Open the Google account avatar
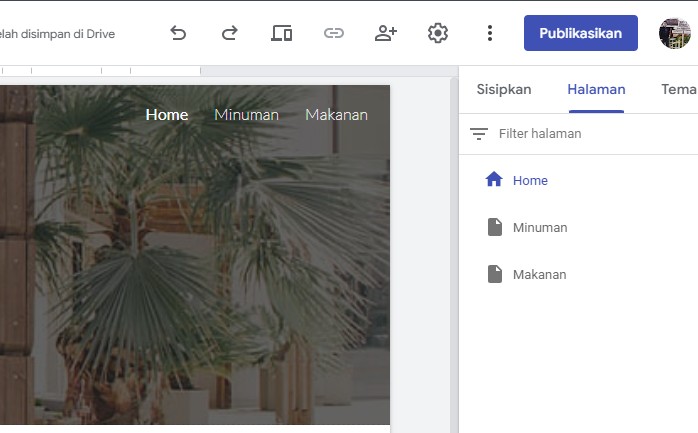The height and width of the screenshot is (433, 698). click(x=675, y=33)
